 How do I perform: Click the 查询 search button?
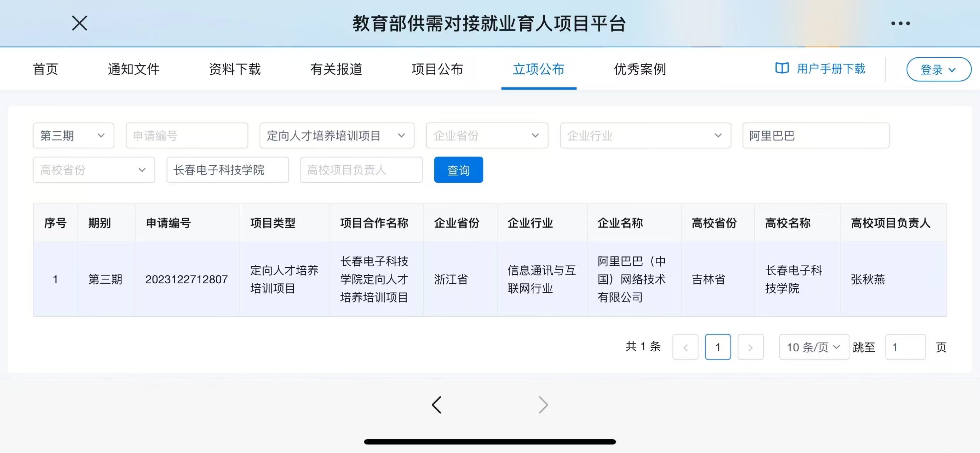pos(458,170)
